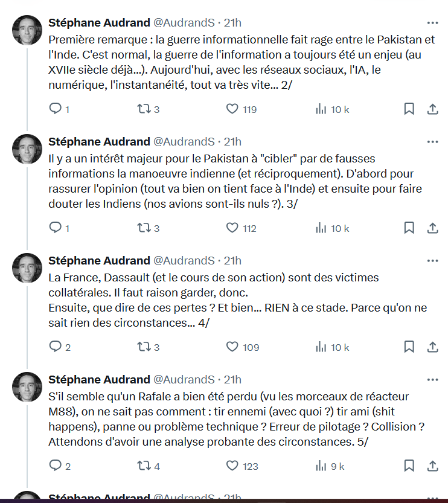Like the tweet with 109 likes
448x503 pixels.
(x=232, y=347)
